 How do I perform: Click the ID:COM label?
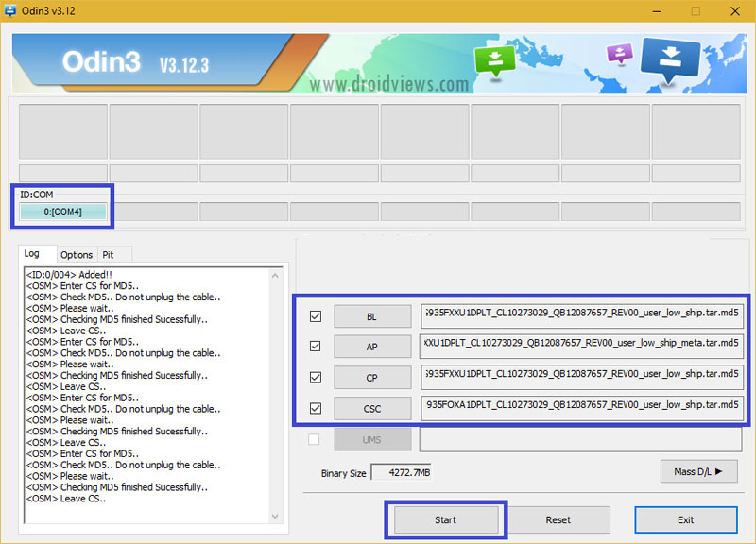(37, 195)
